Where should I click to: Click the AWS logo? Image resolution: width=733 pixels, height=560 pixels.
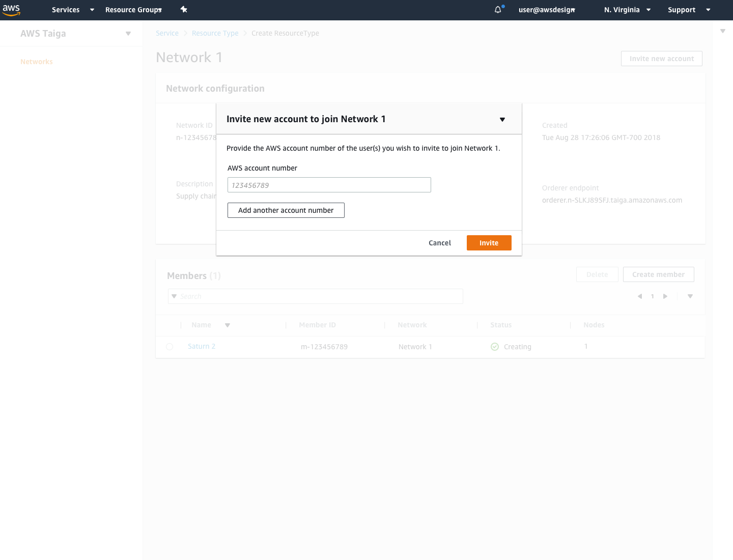tap(11, 10)
